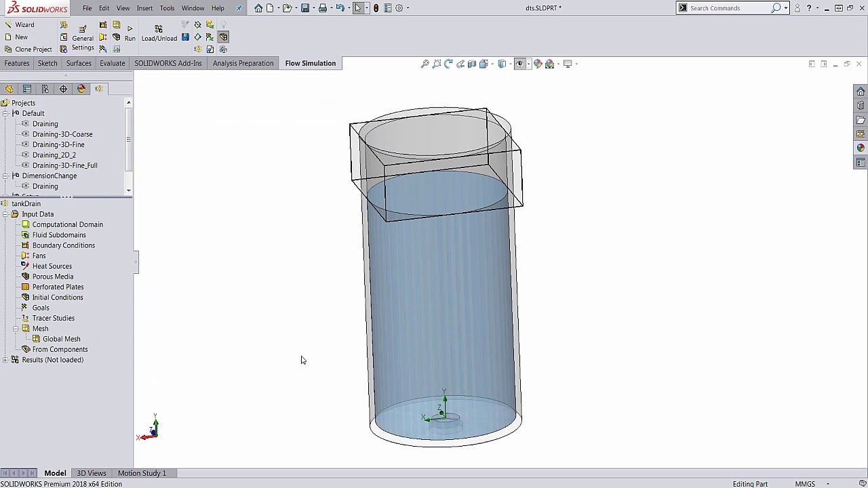
Task: Pin the menu bar with the pushpin
Action: [239, 8]
